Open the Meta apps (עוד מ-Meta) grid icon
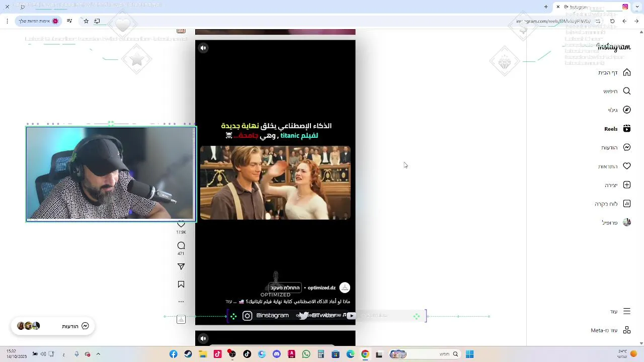The width and height of the screenshot is (644, 362). [627, 330]
